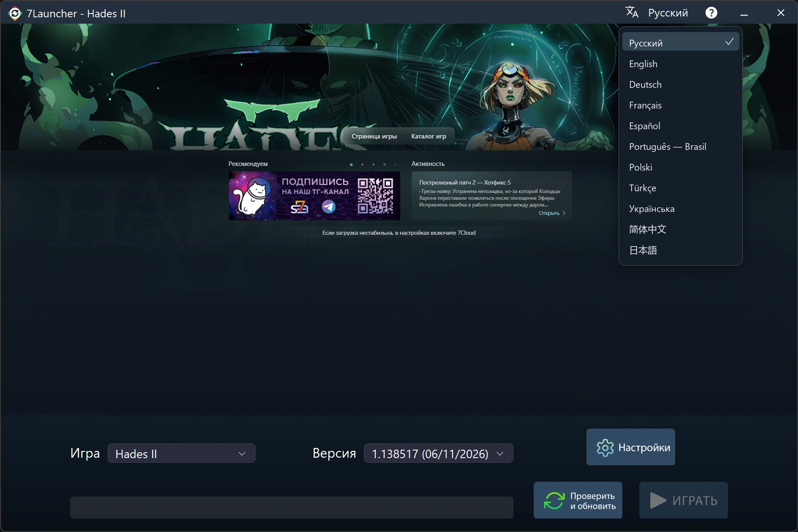
Task: Click the settings gear icon
Action: (605, 448)
